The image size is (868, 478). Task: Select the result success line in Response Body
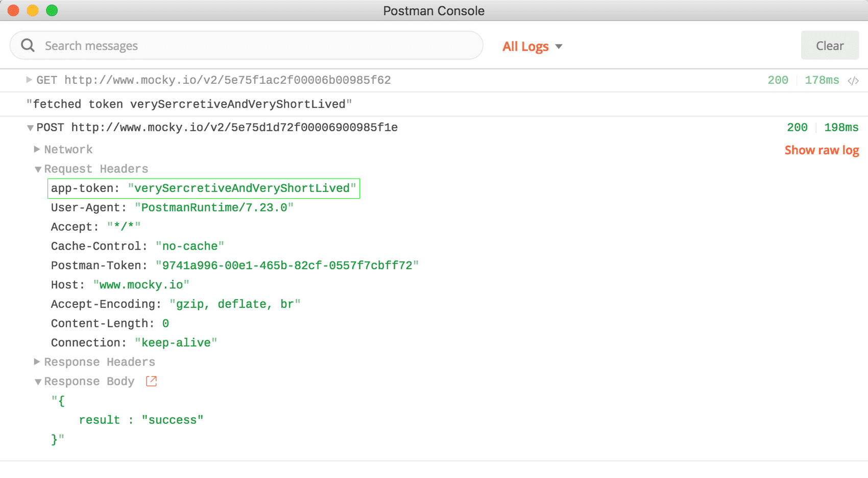[141, 419]
